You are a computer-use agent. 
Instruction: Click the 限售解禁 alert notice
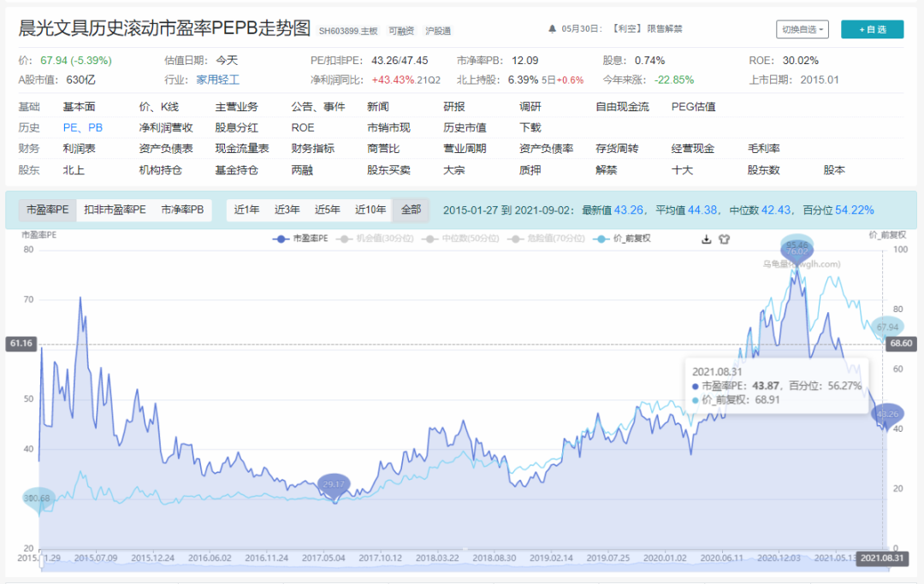pos(664,29)
